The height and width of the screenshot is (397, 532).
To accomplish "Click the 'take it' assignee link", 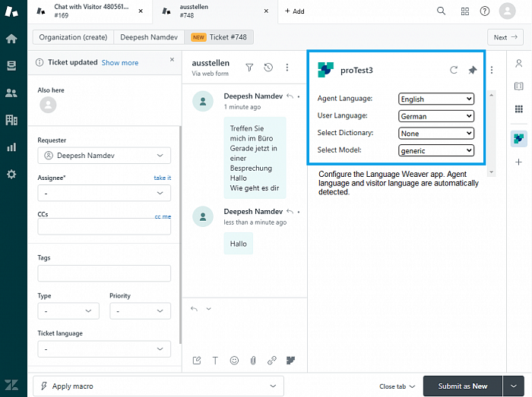I will coord(162,178).
